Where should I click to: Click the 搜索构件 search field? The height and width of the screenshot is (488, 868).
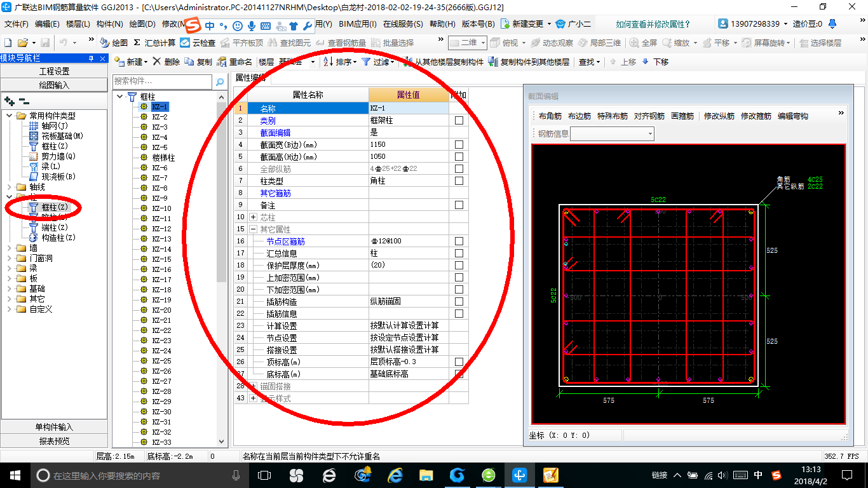tap(162, 82)
